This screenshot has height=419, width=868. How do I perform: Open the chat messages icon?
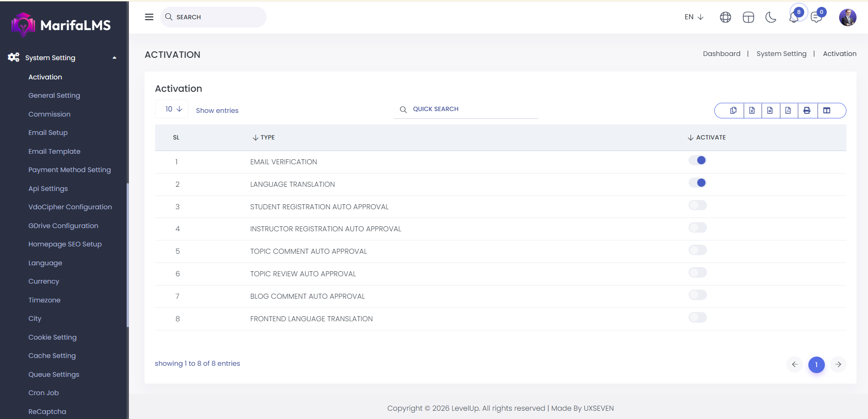pyautogui.click(x=816, y=17)
